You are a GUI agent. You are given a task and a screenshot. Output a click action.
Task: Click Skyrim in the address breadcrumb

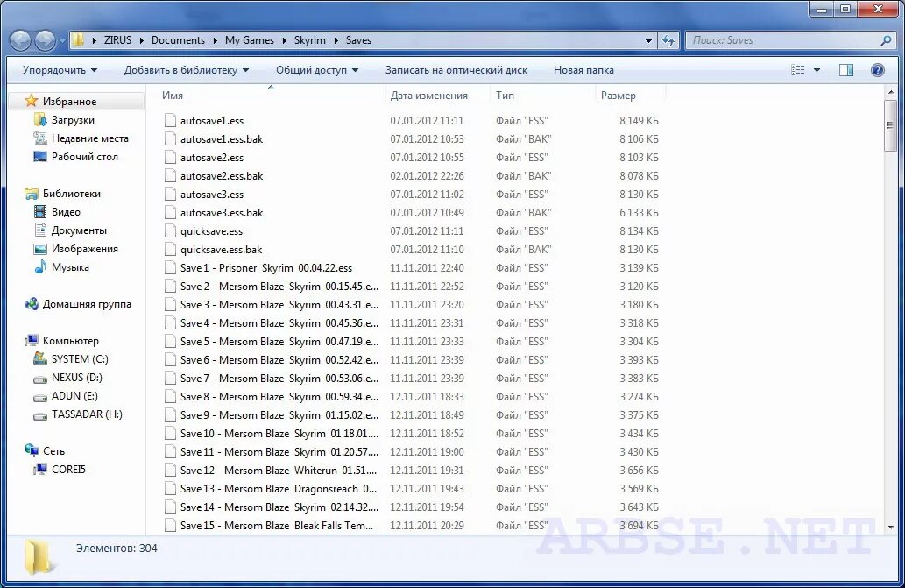coord(310,40)
